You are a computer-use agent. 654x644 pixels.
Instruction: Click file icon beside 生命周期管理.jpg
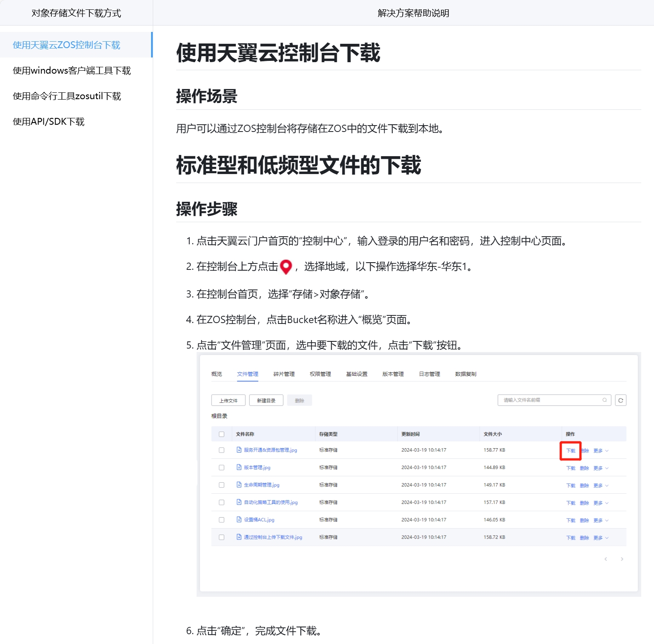(x=239, y=485)
